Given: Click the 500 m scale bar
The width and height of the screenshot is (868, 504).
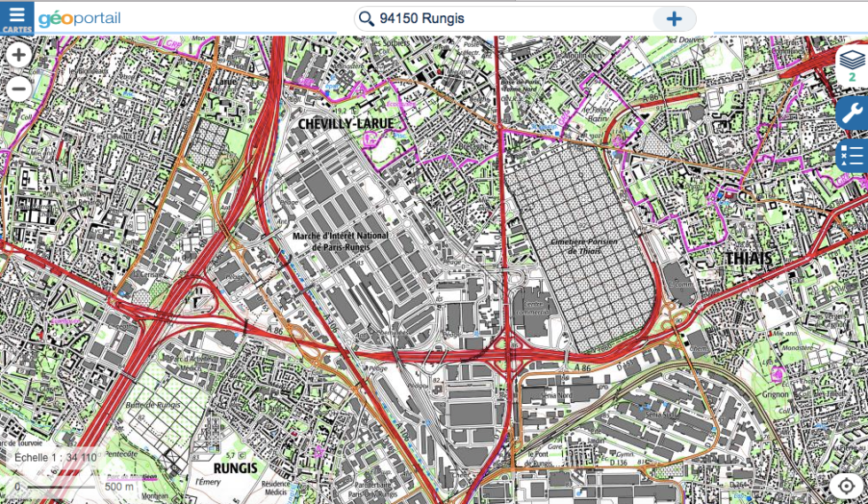Looking at the screenshot, I should pyautogui.click(x=73, y=486).
